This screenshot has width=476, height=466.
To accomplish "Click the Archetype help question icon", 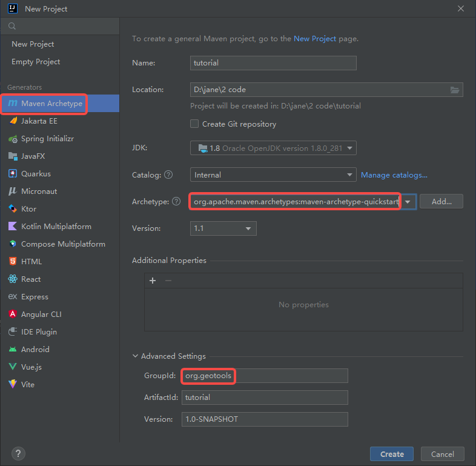I will (x=176, y=201).
